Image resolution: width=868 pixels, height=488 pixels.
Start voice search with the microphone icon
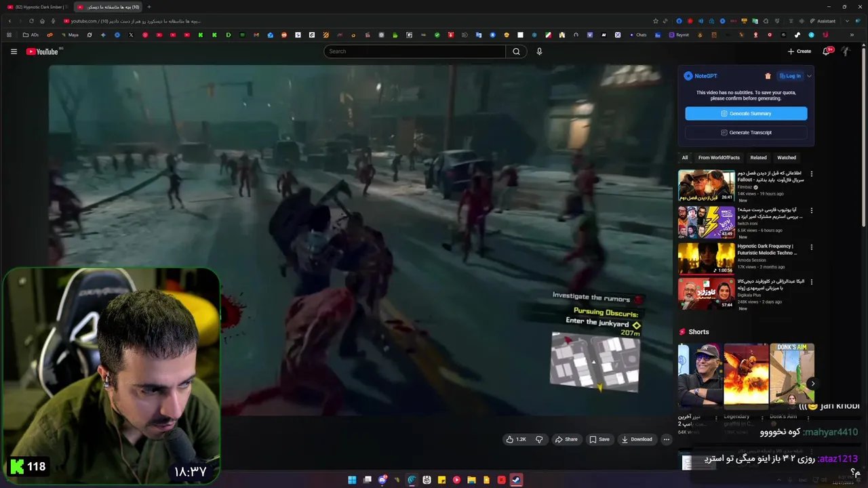[x=539, y=52]
